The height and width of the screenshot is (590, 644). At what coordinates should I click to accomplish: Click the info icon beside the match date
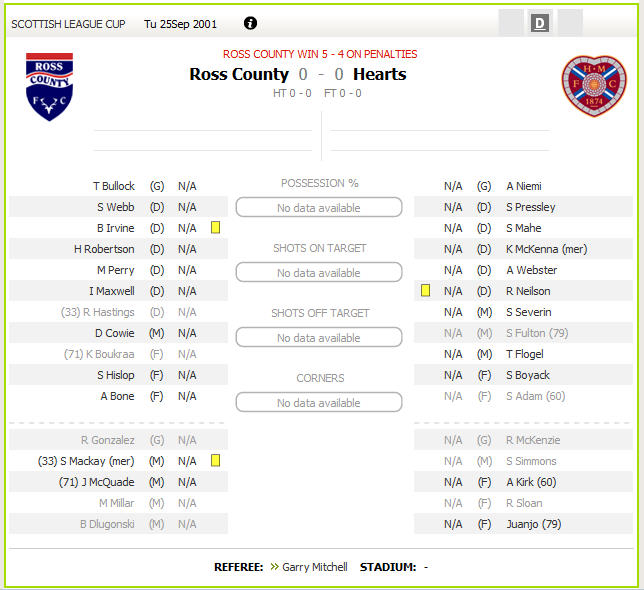tap(250, 23)
